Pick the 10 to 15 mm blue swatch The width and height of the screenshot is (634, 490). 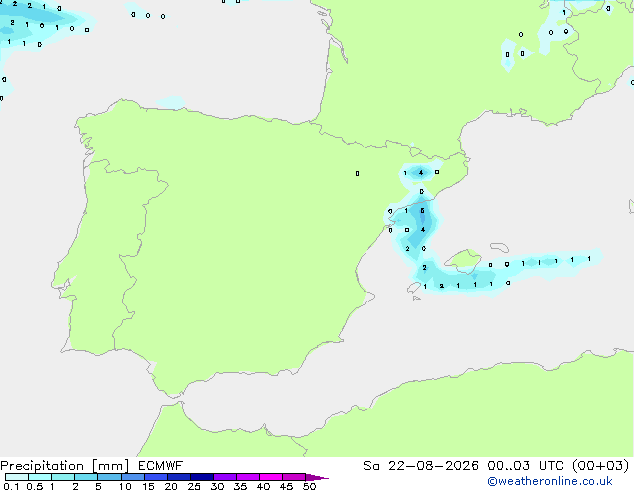(x=133, y=477)
